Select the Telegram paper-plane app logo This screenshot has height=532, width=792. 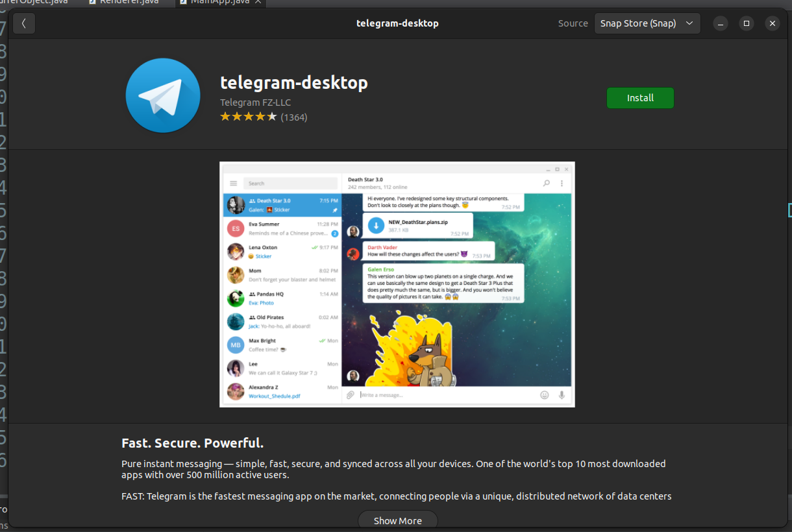tap(162, 95)
